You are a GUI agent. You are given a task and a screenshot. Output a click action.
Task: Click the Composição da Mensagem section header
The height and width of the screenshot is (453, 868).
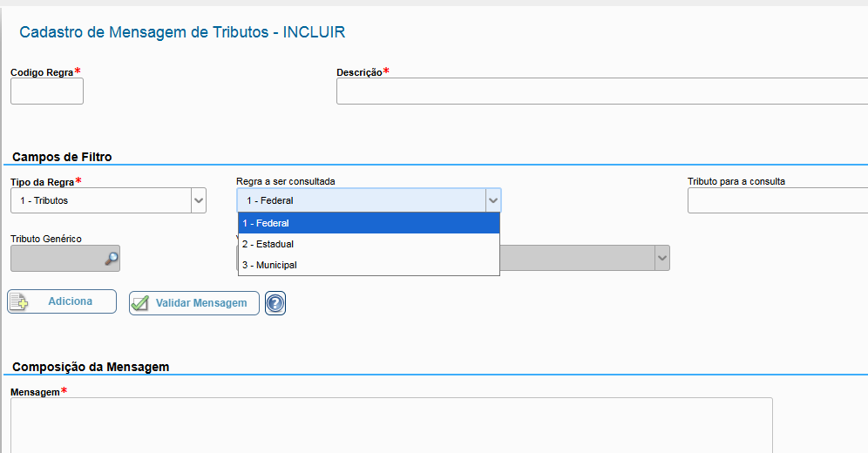tap(91, 367)
